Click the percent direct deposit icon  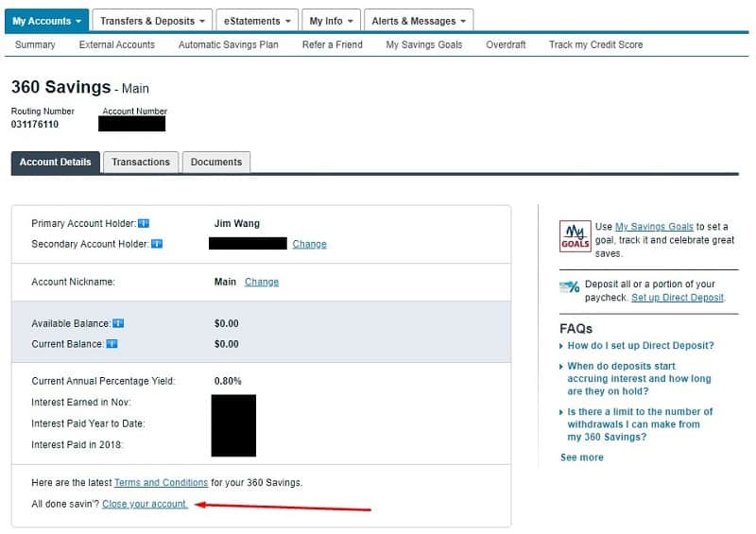click(569, 287)
